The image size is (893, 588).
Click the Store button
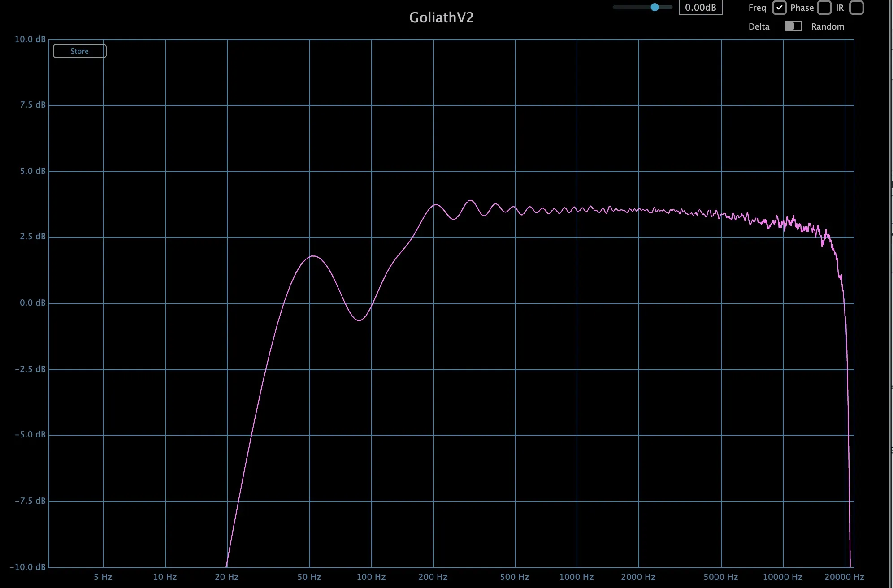[x=79, y=51]
